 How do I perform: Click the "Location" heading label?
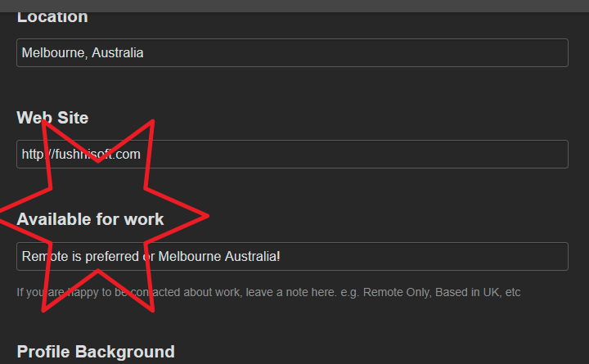[52, 16]
